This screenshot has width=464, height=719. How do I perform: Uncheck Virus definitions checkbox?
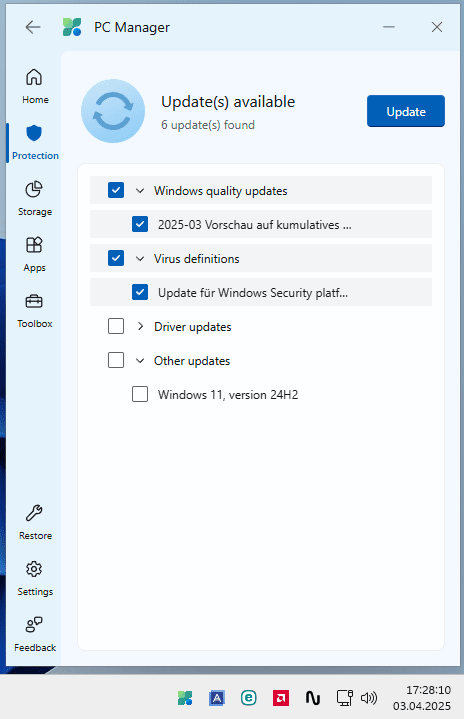[x=116, y=258]
